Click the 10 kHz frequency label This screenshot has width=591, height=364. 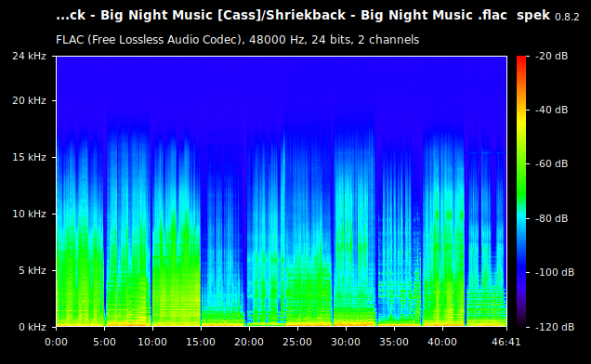tap(30, 214)
